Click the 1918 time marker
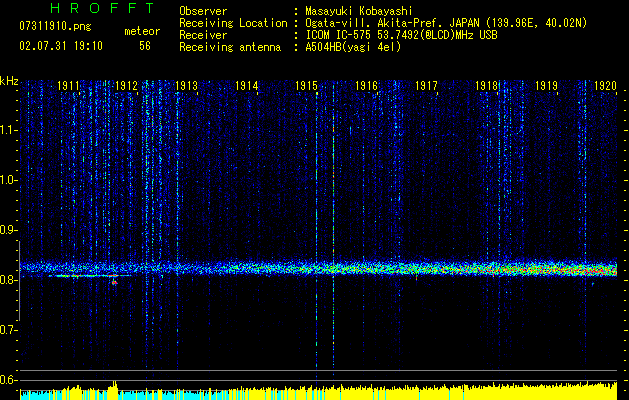 [486, 86]
